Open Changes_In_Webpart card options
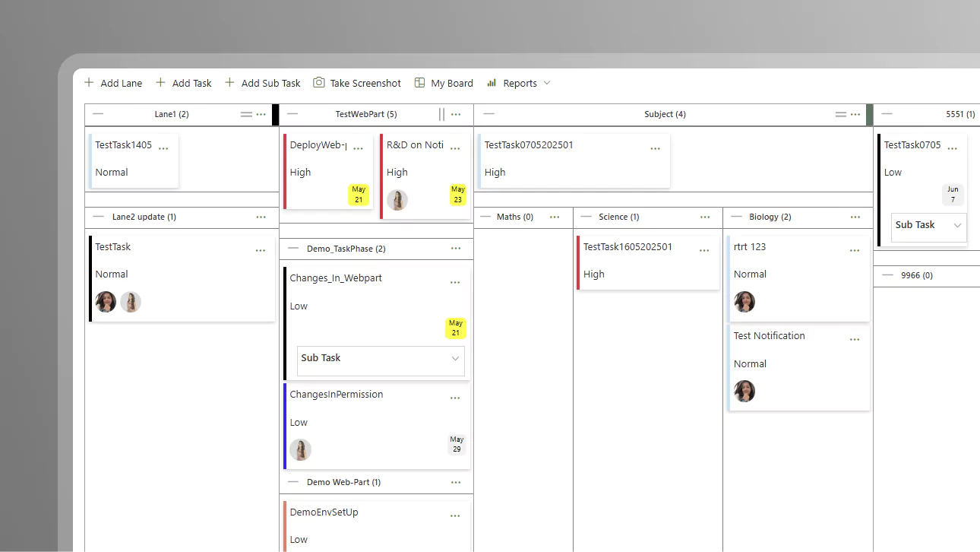Viewport: 980px width, 552px height. click(x=455, y=282)
